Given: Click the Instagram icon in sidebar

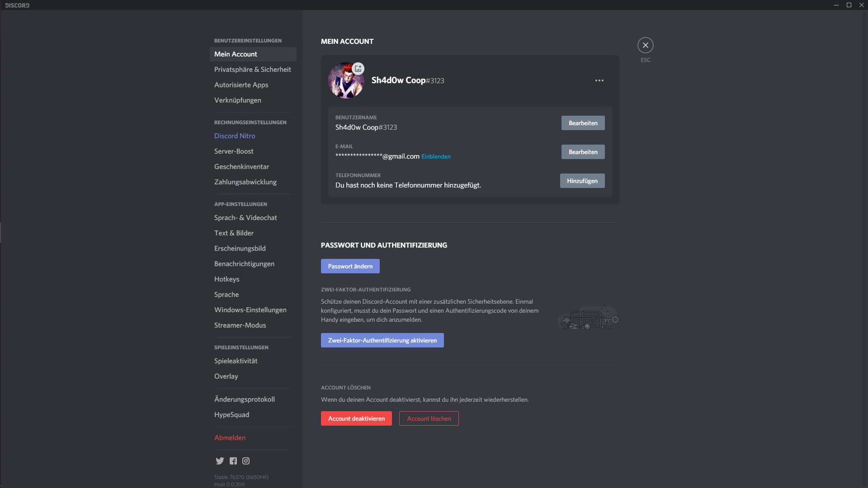Looking at the screenshot, I should pos(246,461).
